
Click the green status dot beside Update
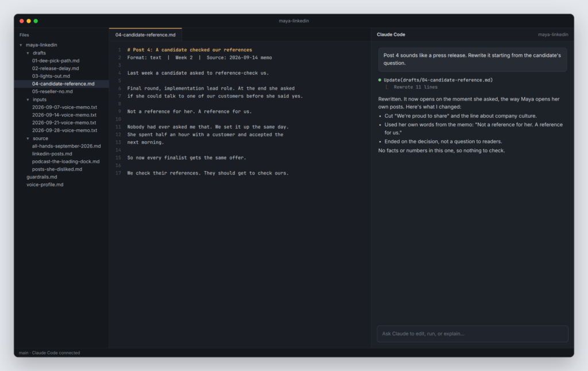pyautogui.click(x=380, y=80)
